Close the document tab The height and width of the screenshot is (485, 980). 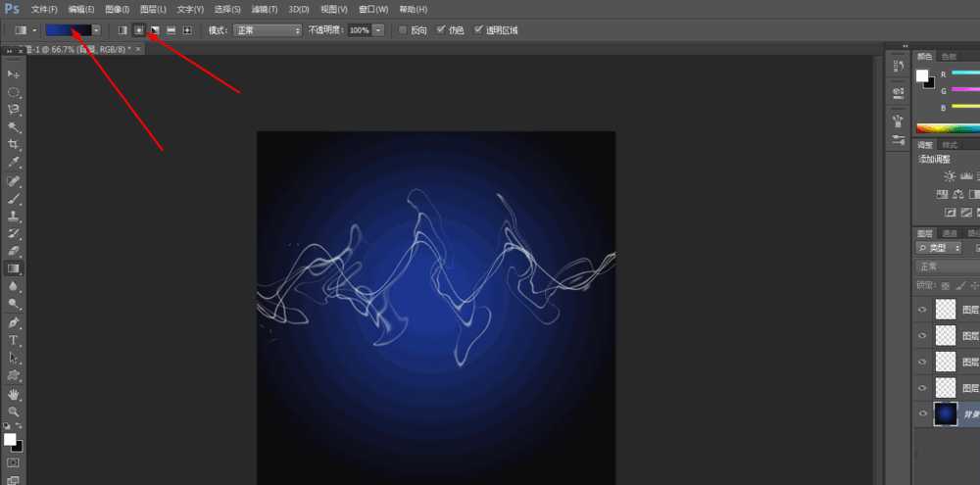pos(137,49)
